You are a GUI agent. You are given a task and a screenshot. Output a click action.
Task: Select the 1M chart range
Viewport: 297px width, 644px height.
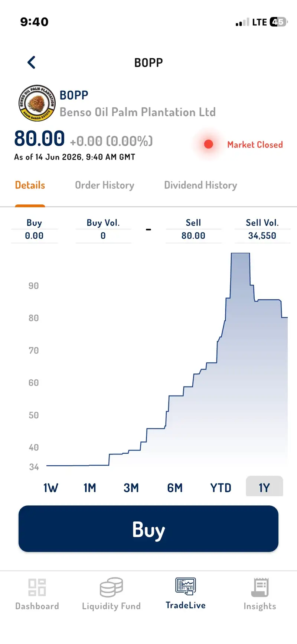pyautogui.click(x=90, y=488)
